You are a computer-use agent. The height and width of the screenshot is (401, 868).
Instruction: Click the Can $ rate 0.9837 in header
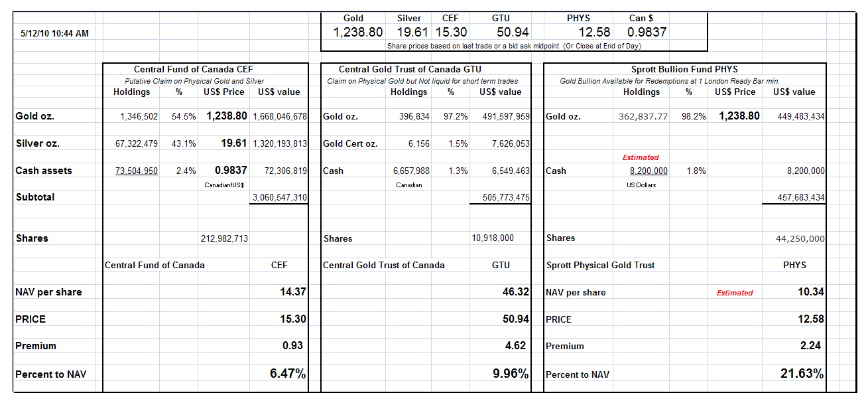(646, 32)
